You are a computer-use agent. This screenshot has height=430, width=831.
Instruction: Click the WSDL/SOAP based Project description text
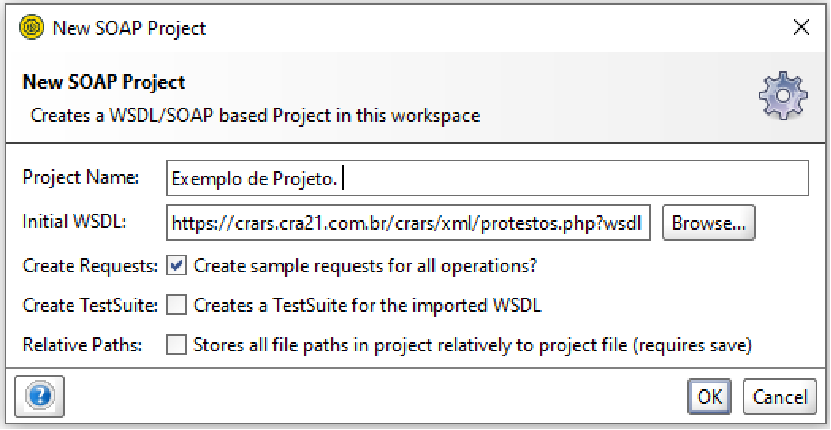pos(255,115)
